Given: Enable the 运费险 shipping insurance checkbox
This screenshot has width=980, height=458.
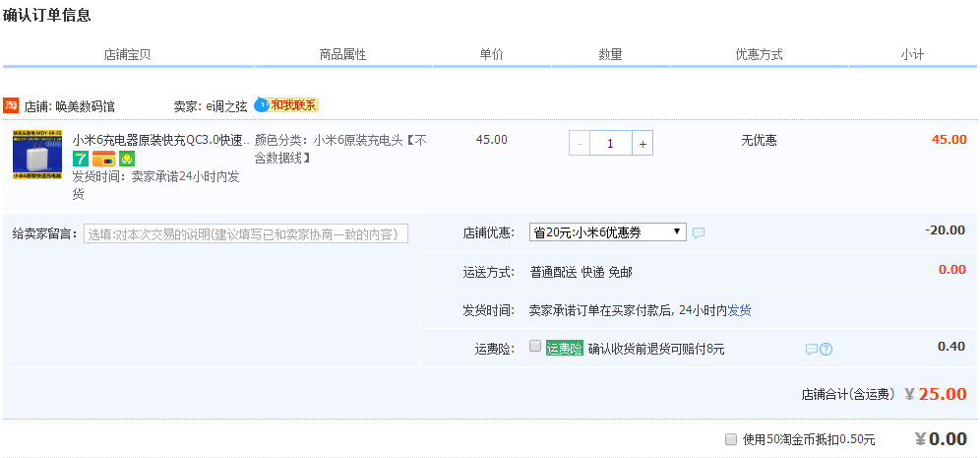Looking at the screenshot, I should point(534,347).
